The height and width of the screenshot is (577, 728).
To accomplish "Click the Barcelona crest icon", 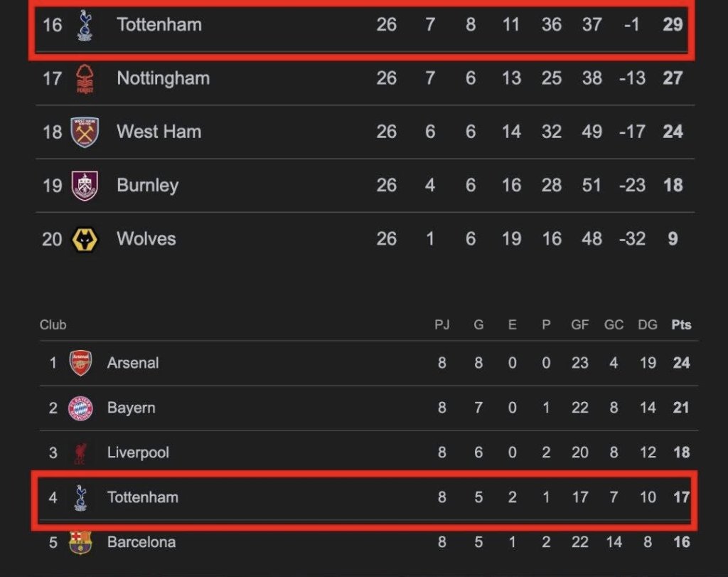I will coord(80,542).
